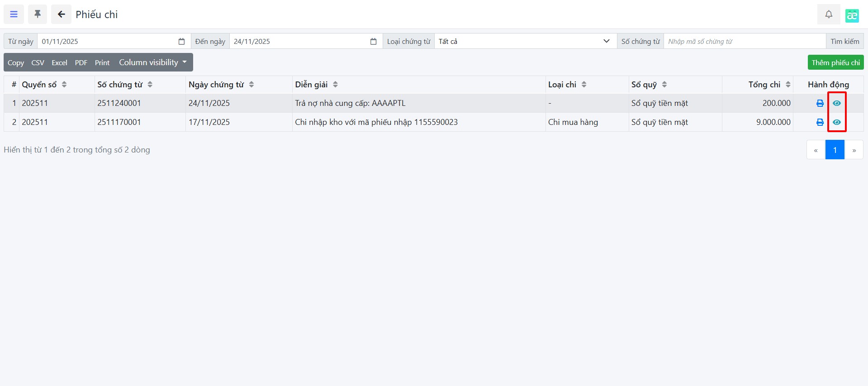The image size is (868, 386).
Task: Export the table as Excel
Action: tap(59, 63)
